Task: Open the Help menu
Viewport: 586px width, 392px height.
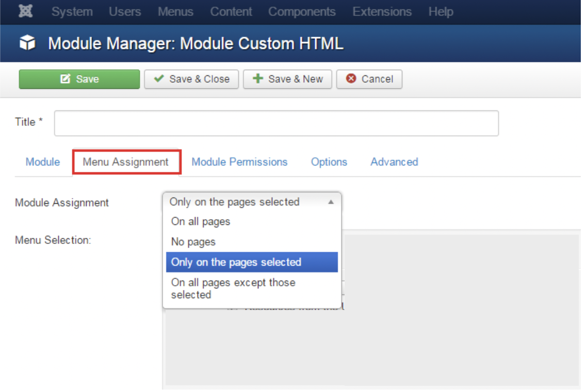Action: (x=441, y=12)
